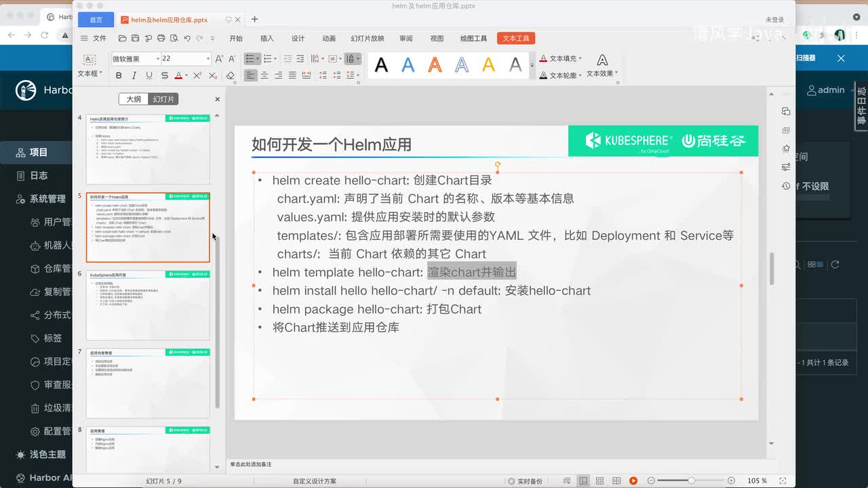The height and width of the screenshot is (488, 868).
Task: Click the settings sliders icon in right sidebar
Action: click(786, 167)
